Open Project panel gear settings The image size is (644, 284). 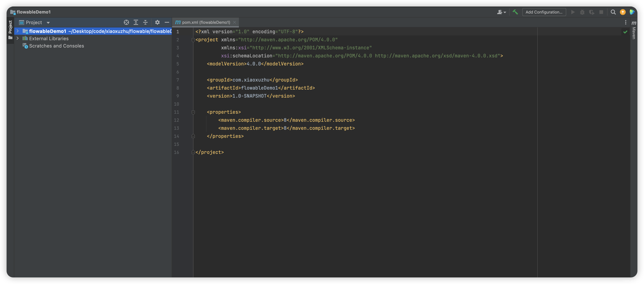[x=157, y=22]
